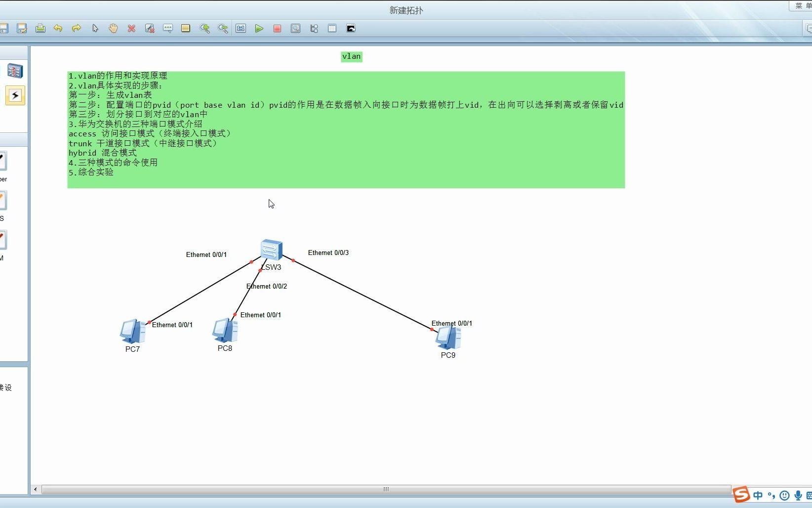Click LSW3's 'Ethernet 0/0/1' port label
Viewport: 812px width, 508px height.
tap(206, 254)
